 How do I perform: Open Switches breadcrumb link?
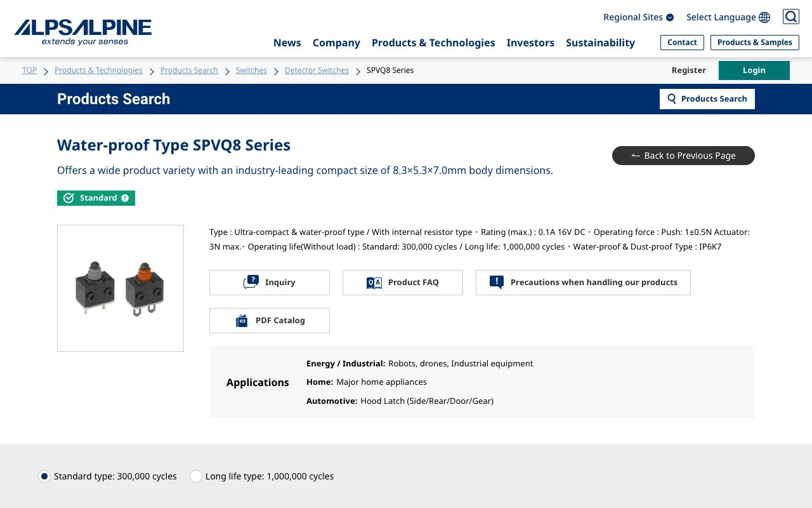251,70
